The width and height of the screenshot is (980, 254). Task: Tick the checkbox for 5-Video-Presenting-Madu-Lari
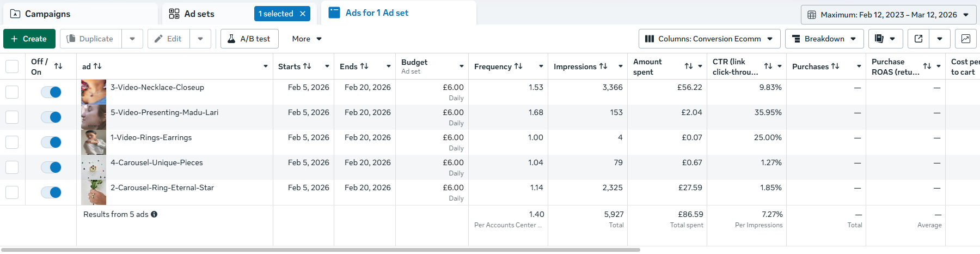pos(12,117)
